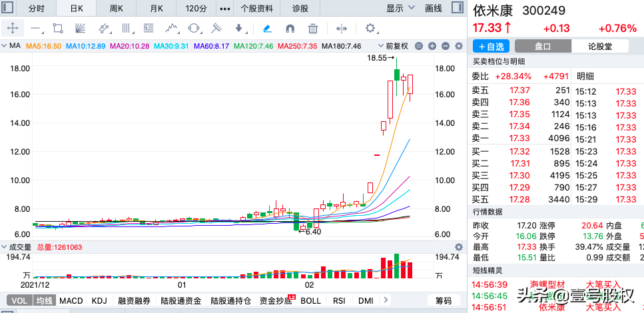Viewport: 644px width, 313px height.
Task: Collapse the 成交量 volume panel
Action: pos(5,247)
